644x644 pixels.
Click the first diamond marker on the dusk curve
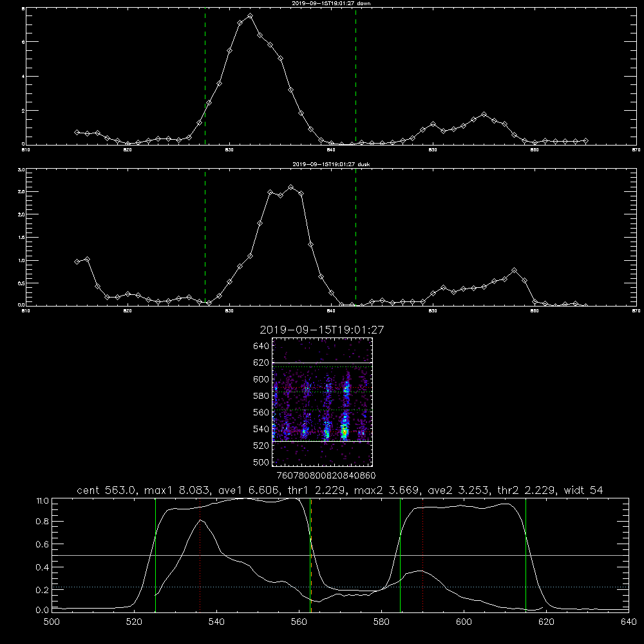77,261
